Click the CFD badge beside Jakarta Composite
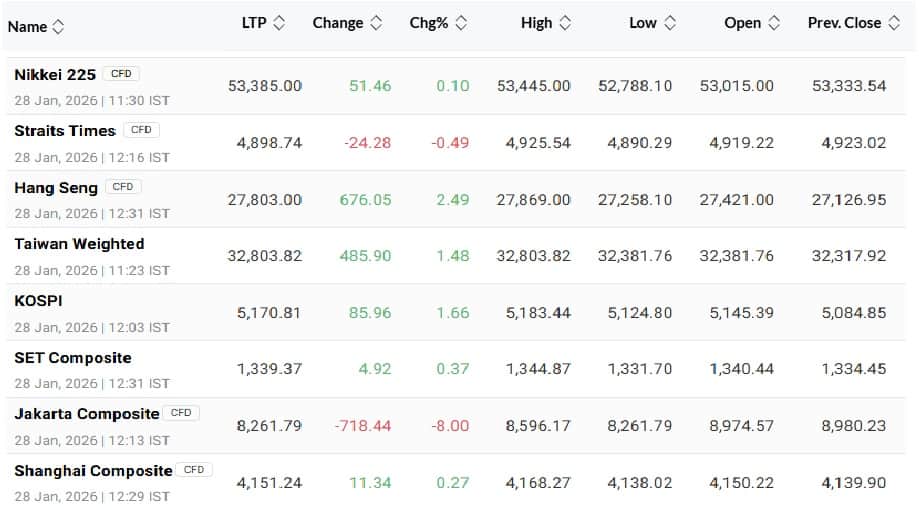The image size is (919, 510). [x=181, y=413]
